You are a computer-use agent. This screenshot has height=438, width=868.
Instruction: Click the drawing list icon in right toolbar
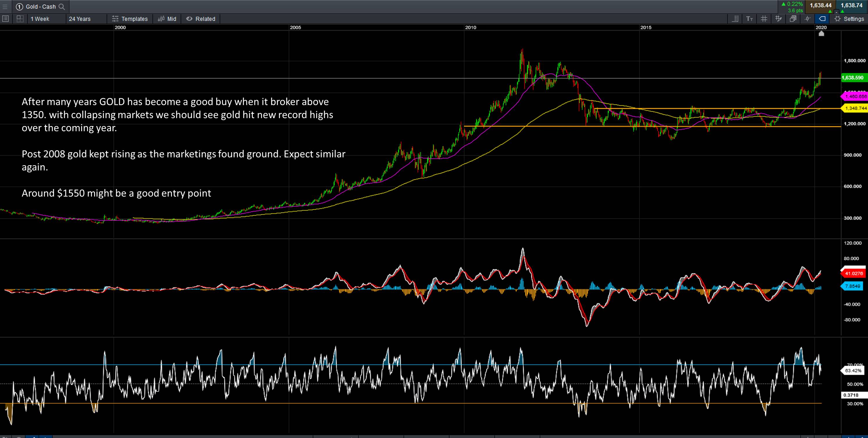point(735,19)
